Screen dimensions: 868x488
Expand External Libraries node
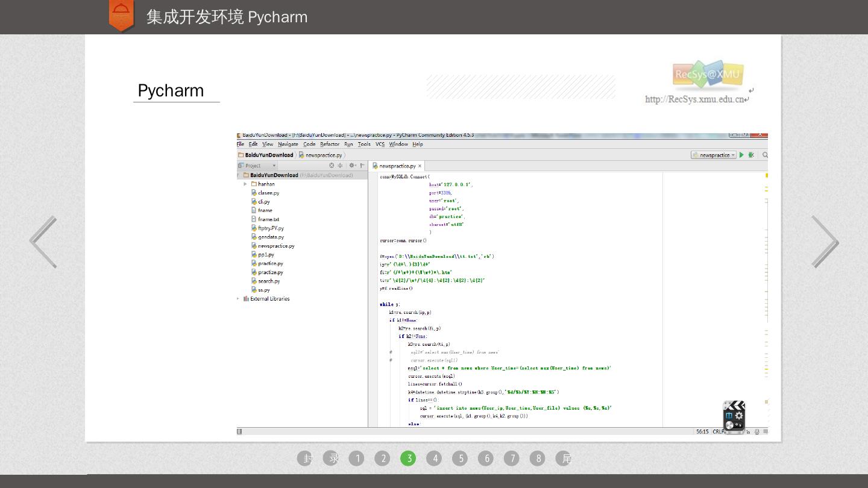pyautogui.click(x=238, y=299)
